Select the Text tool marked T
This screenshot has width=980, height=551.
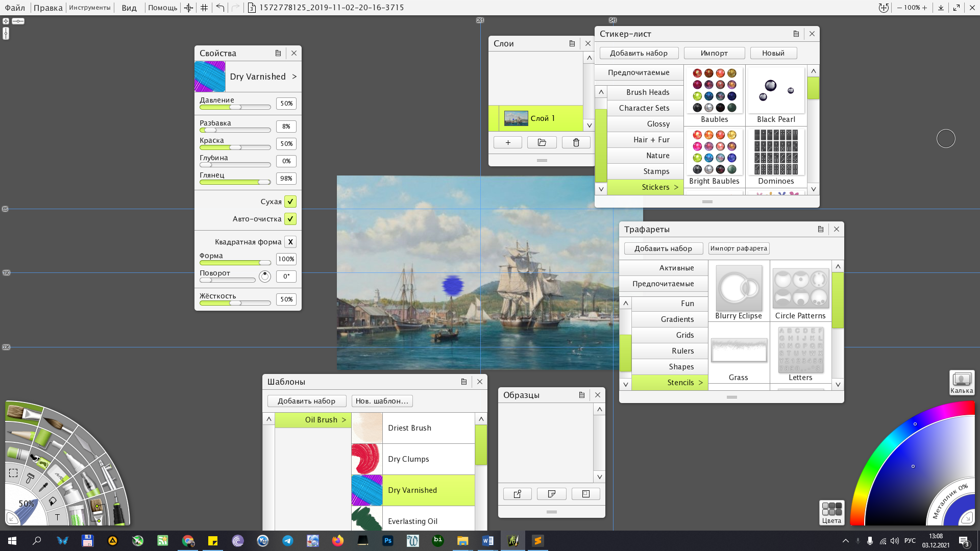pyautogui.click(x=57, y=517)
